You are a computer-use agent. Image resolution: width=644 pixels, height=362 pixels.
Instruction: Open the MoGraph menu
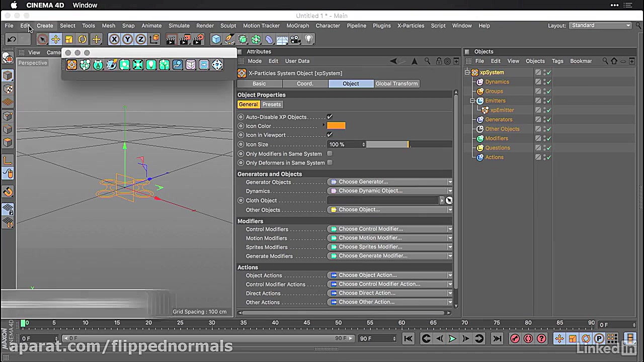coord(297,26)
